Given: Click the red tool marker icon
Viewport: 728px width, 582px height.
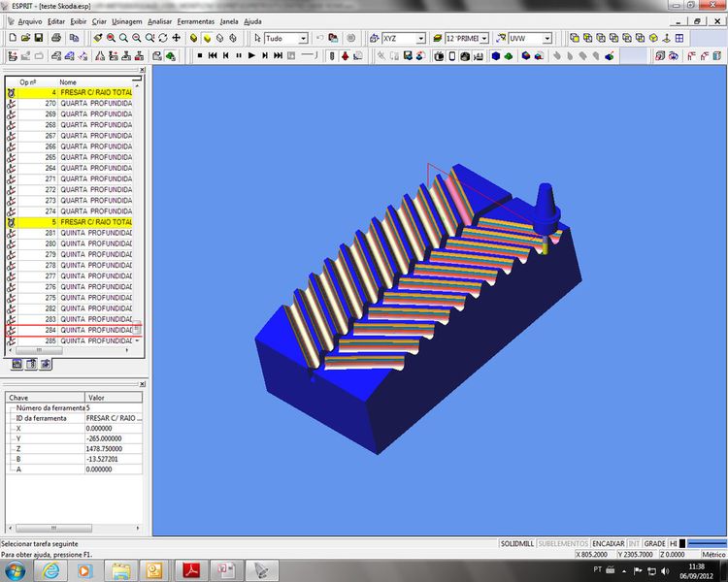Looking at the screenshot, I should tap(345, 56).
